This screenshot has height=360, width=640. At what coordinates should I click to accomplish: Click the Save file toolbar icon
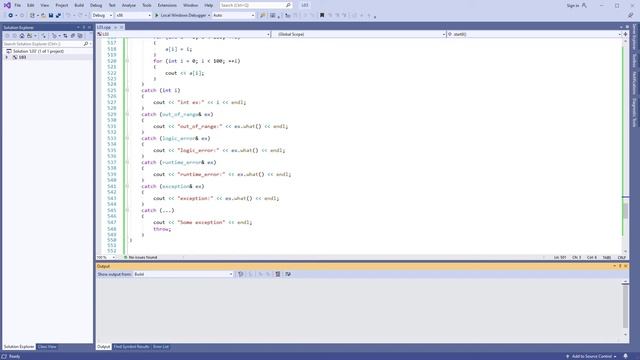tap(51, 16)
